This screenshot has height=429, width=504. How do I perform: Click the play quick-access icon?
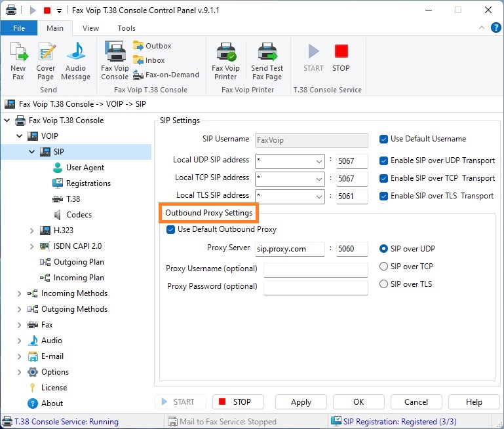pos(33,10)
